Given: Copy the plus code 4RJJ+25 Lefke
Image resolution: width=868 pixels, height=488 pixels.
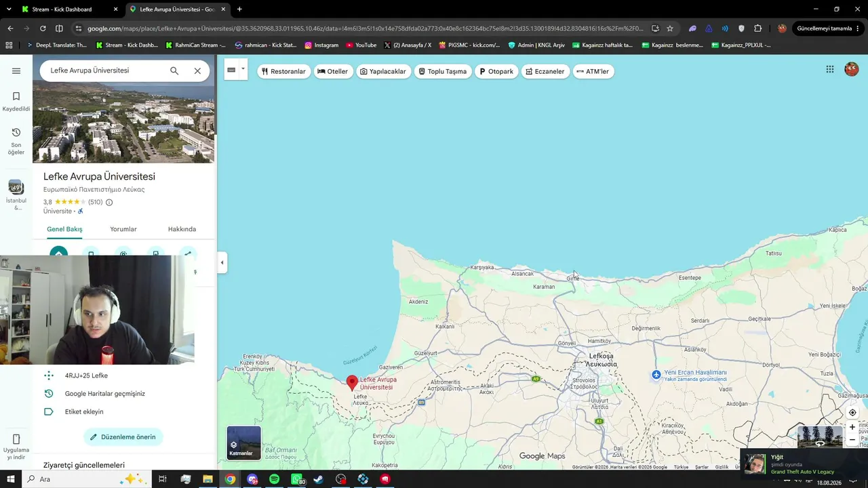Looking at the screenshot, I should tap(86, 375).
